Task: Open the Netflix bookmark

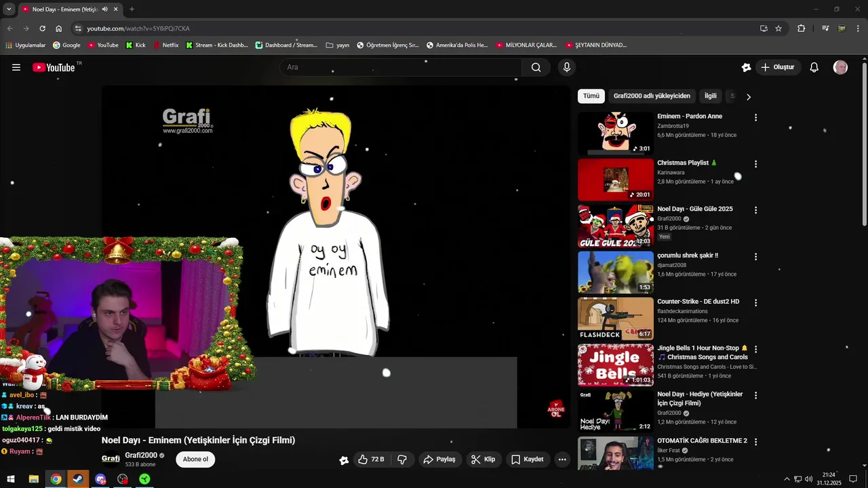Action: 166,45
